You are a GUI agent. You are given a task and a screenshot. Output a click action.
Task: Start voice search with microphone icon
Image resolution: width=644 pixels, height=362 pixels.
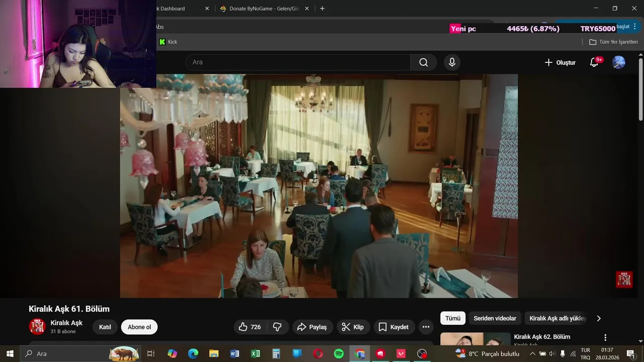point(452,62)
